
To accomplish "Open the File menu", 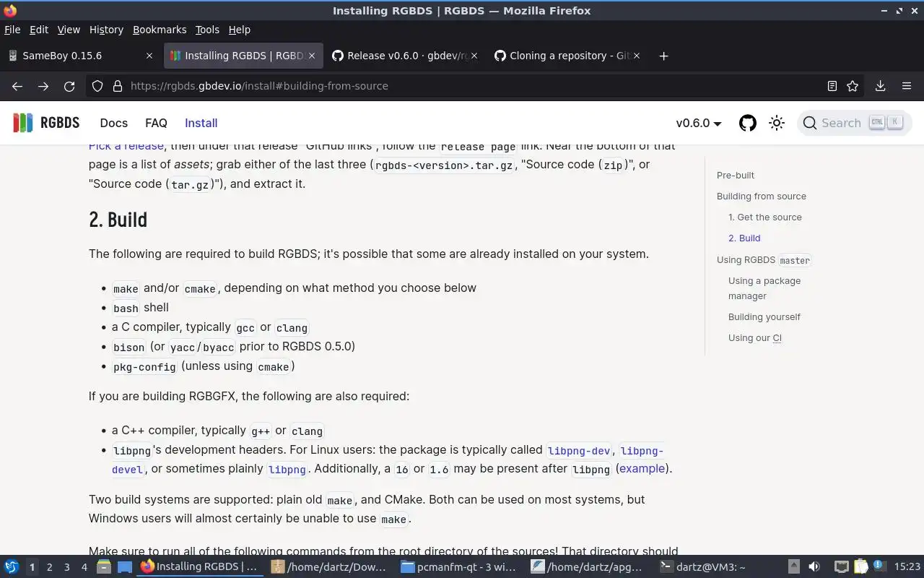I will (x=12, y=30).
